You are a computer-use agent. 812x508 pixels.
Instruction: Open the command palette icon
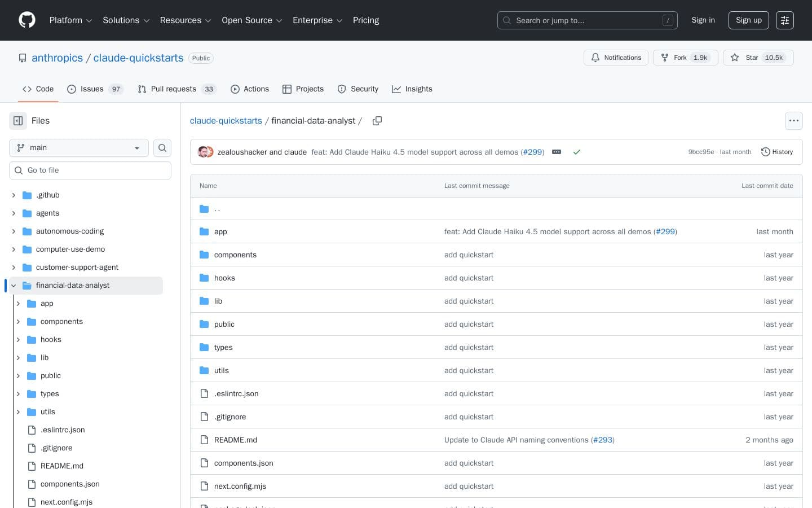[785, 20]
